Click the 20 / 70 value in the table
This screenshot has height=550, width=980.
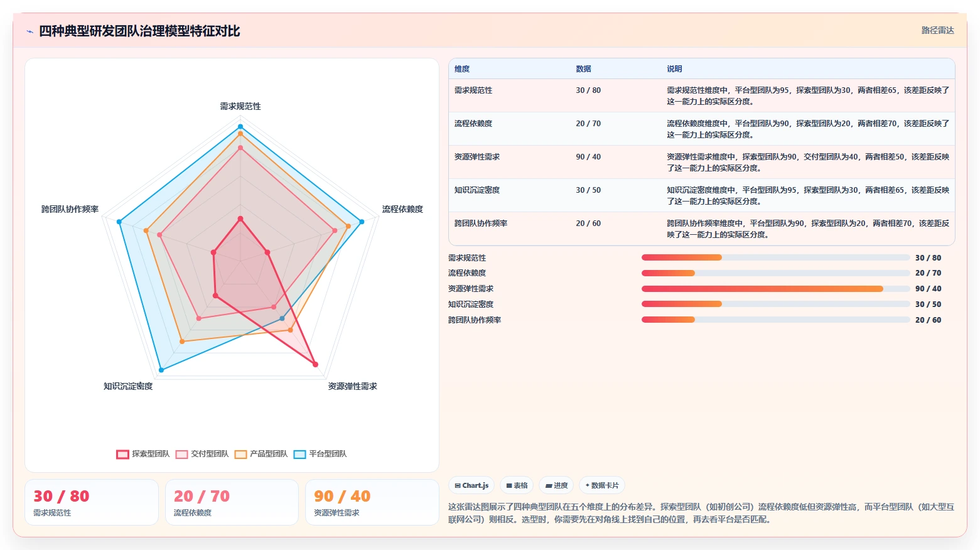click(588, 124)
